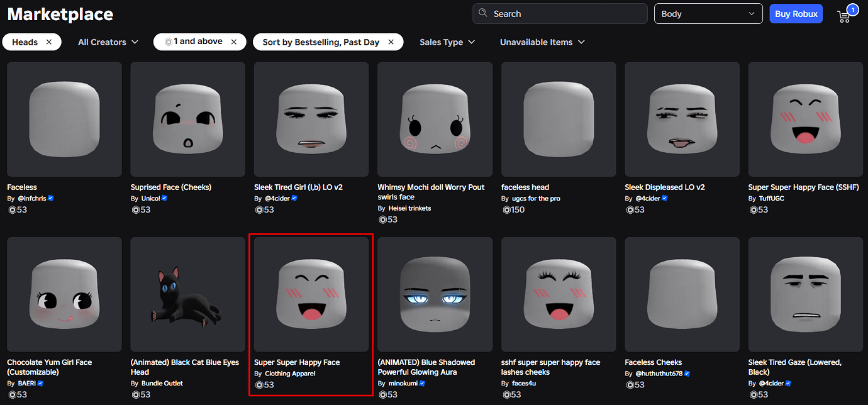The image size is (868, 405).
Task: Open the Whimsy Mochi doll thumbnail
Action: 435,119
